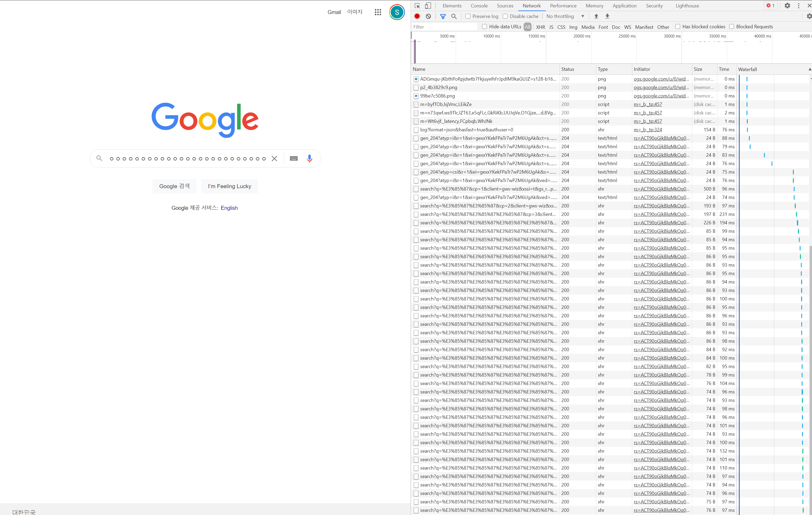
Task: Click the red record network log button
Action: [x=417, y=16]
